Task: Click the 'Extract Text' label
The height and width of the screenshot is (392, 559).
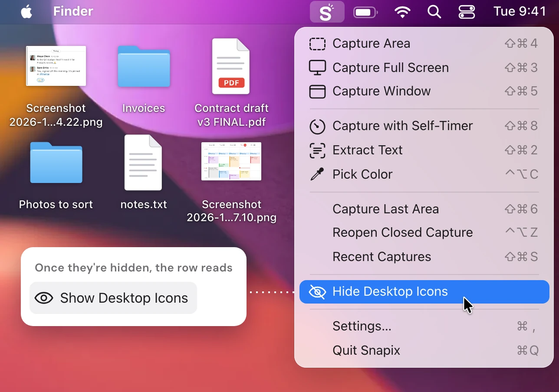Action: (x=367, y=150)
